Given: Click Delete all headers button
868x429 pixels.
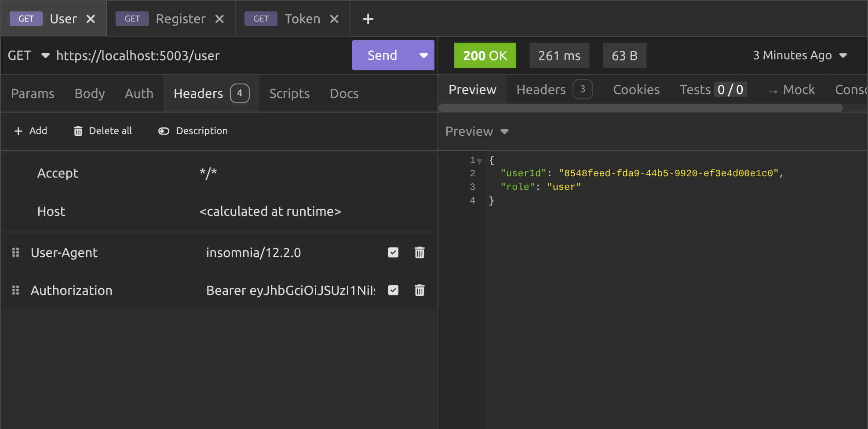Looking at the screenshot, I should 103,131.
